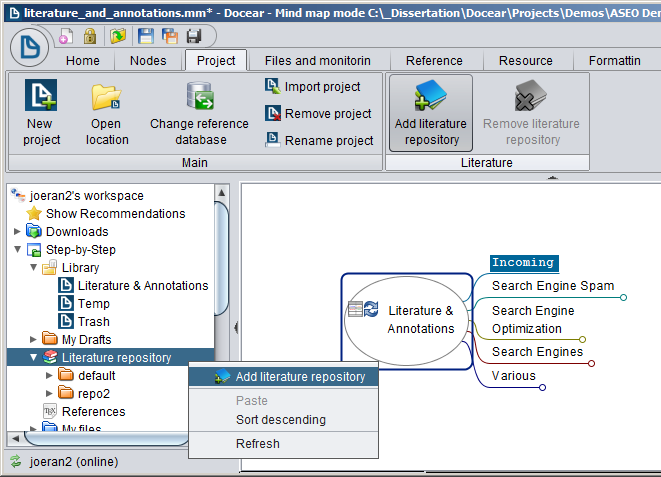Open the Formatting ribbon tab
Screen dimensions: 661x477
pos(615,61)
